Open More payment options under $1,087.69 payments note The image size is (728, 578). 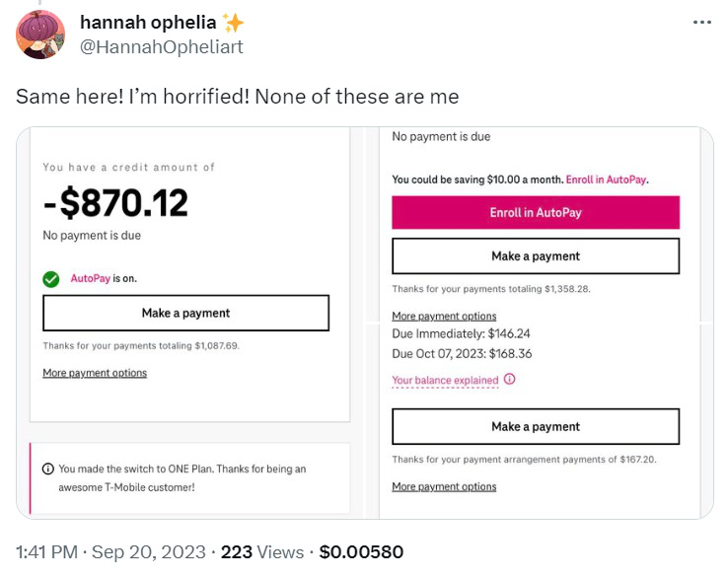click(95, 373)
